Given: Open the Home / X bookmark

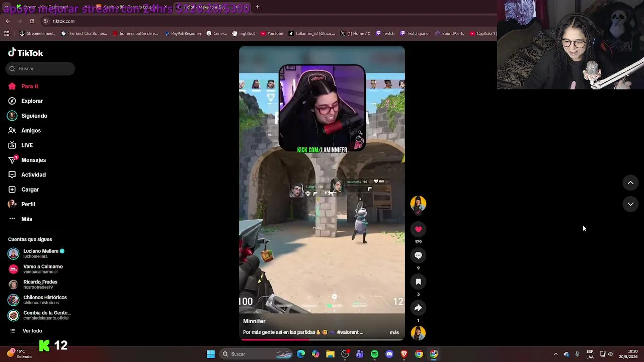Looking at the screenshot, I should pos(355,34).
